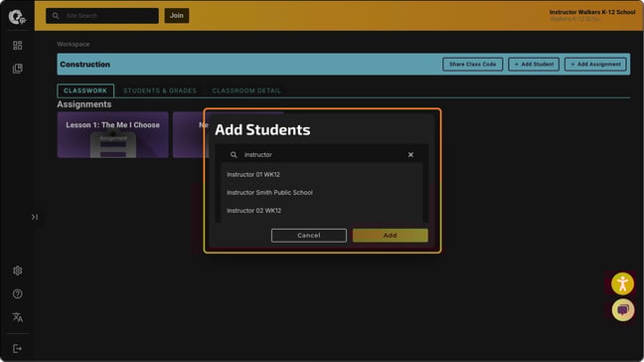Open the library collections icon in sidebar
Screen dimensions: 644x362
click(17, 69)
